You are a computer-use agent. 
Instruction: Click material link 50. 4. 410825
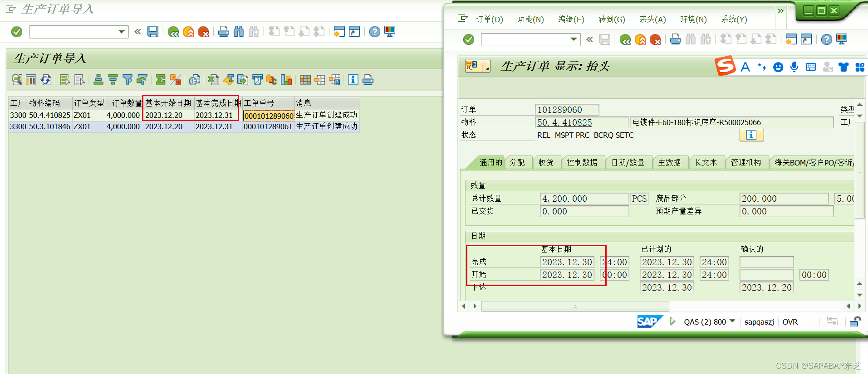pos(564,122)
